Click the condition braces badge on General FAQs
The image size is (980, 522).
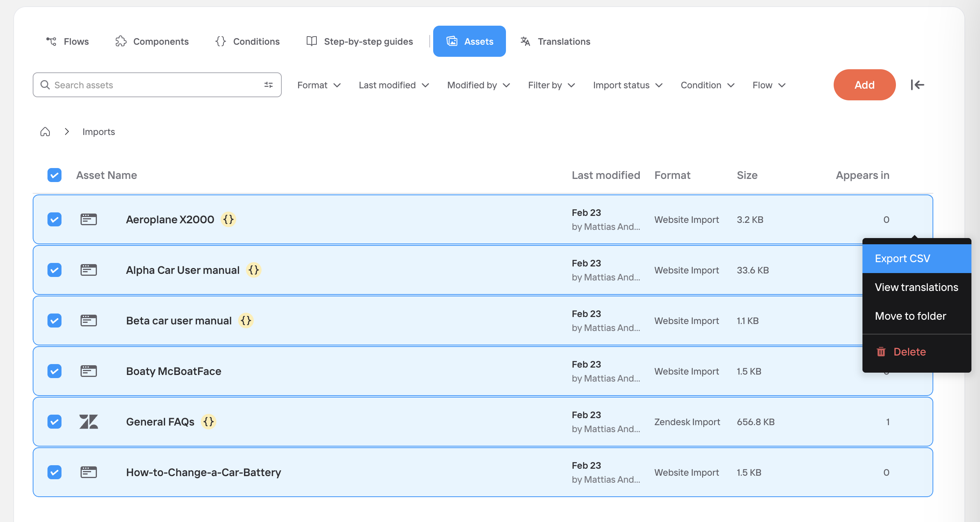point(209,422)
